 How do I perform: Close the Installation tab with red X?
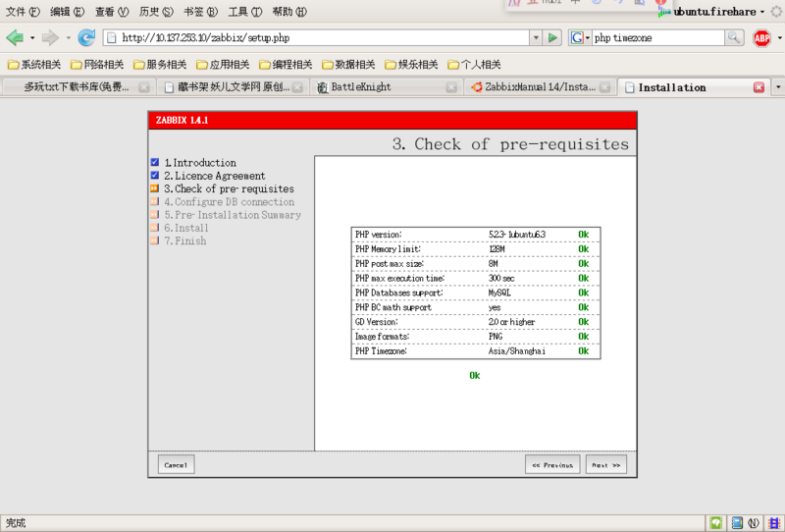click(x=759, y=87)
